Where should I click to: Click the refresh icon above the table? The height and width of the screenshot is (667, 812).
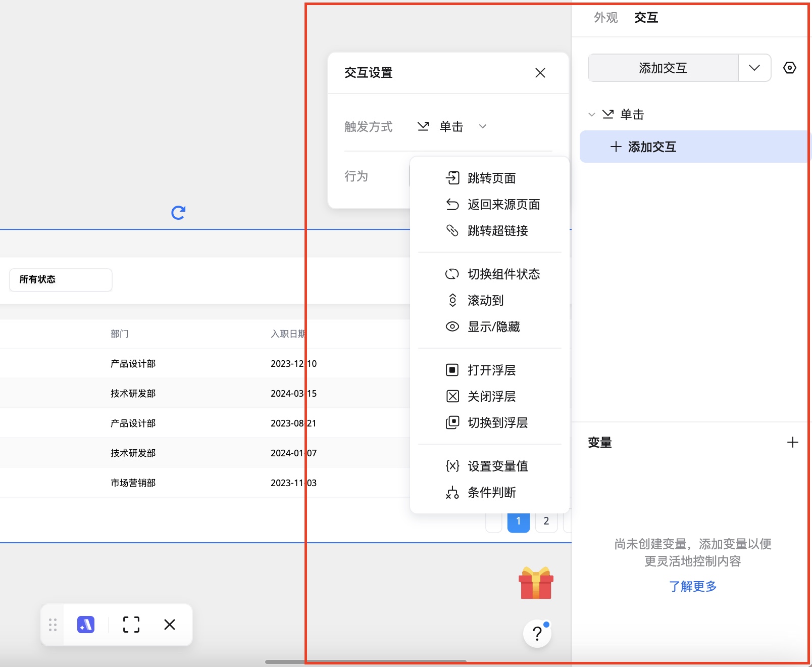click(x=178, y=213)
